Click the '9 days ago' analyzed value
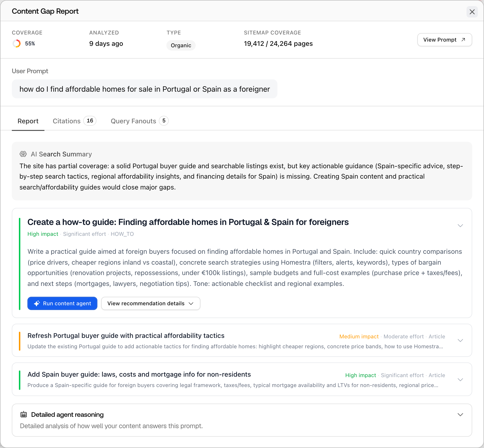 [106, 44]
